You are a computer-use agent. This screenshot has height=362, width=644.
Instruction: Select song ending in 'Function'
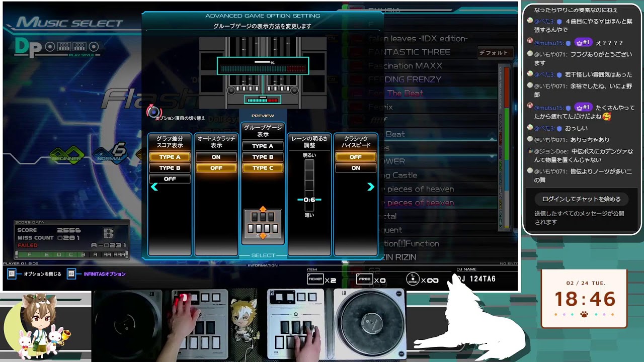(x=412, y=243)
